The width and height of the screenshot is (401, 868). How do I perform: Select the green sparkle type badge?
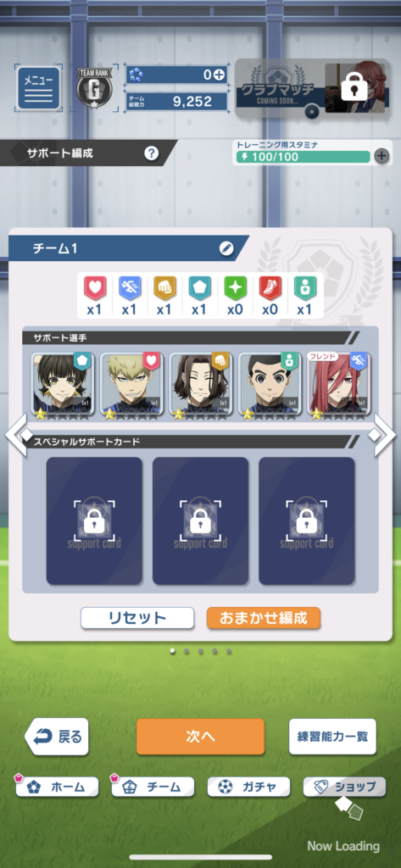click(235, 289)
